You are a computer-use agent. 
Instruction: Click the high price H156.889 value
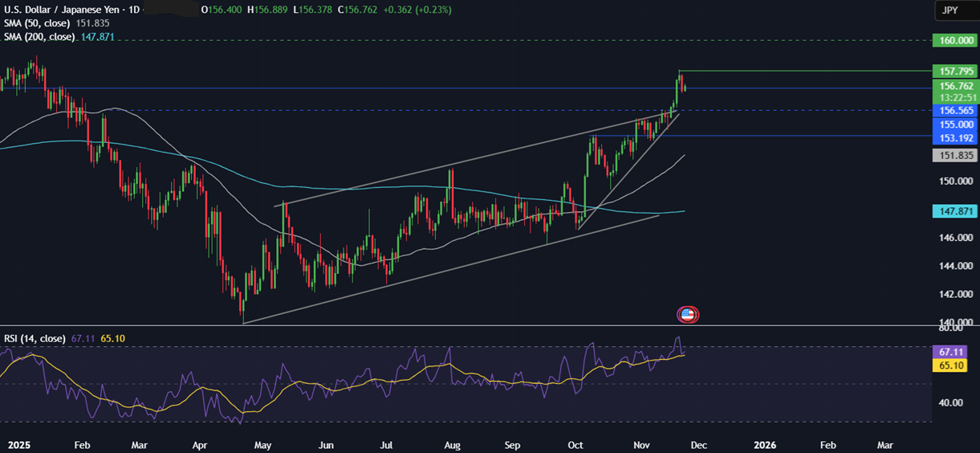point(268,10)
